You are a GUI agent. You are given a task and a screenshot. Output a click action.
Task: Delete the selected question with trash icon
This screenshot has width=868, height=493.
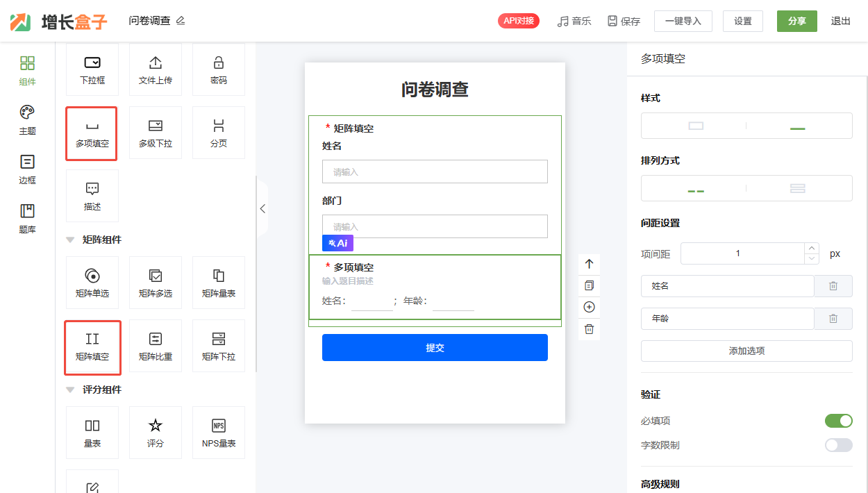589,329
